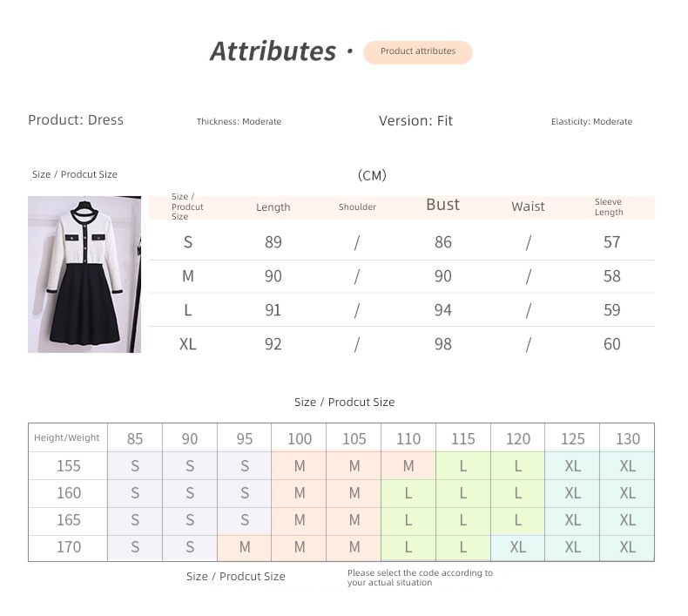This screenshot has width=688, height=616.
Task: Click the height 165 row label
Action: [x=69, y=520]
